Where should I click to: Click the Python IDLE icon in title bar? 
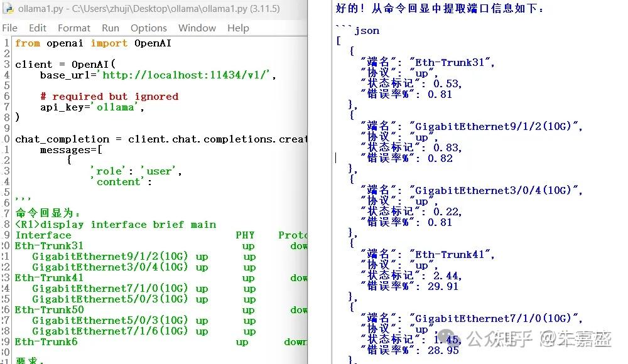tap(8, 8)
